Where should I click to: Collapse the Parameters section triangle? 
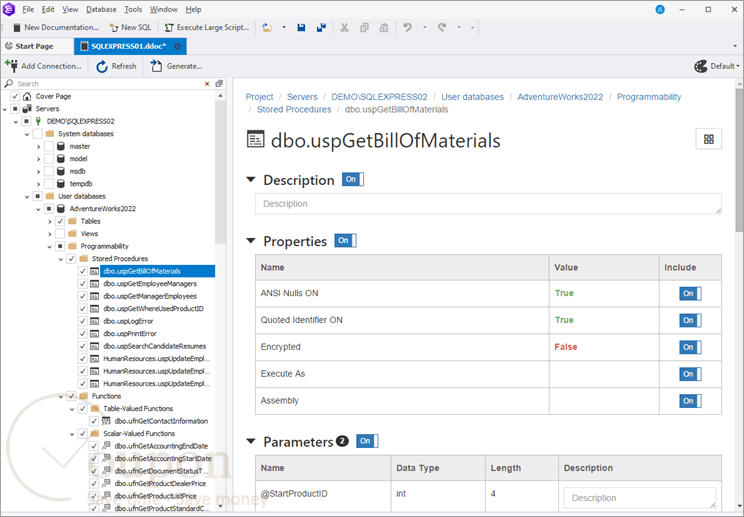pos(251,442)
